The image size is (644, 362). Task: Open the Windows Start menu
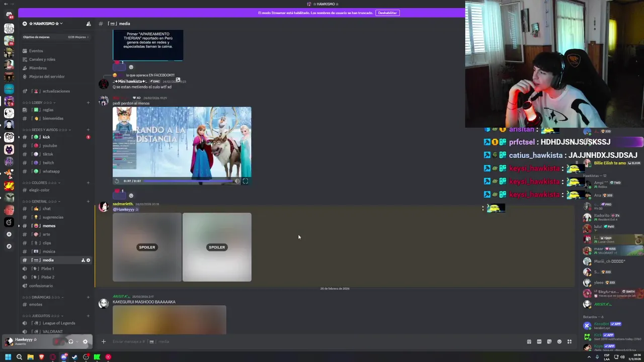(x=8, y=357)
